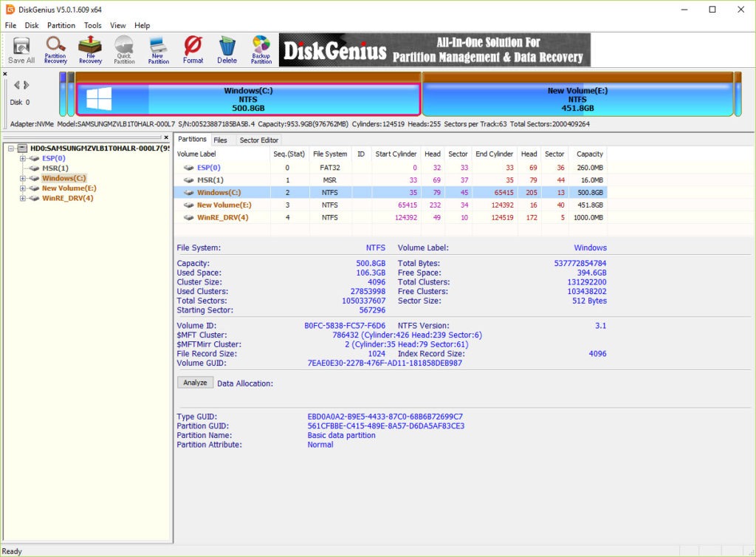The height and width of the screenshot is (557, 756).
Task: Click the DiskGenius app logo icon
Action: (10, 9)
